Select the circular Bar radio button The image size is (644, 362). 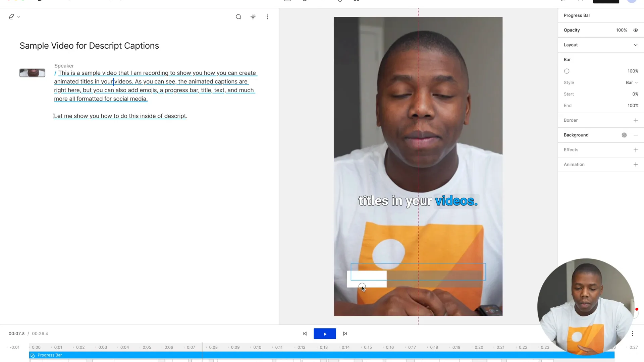click(x=567, y=71)
